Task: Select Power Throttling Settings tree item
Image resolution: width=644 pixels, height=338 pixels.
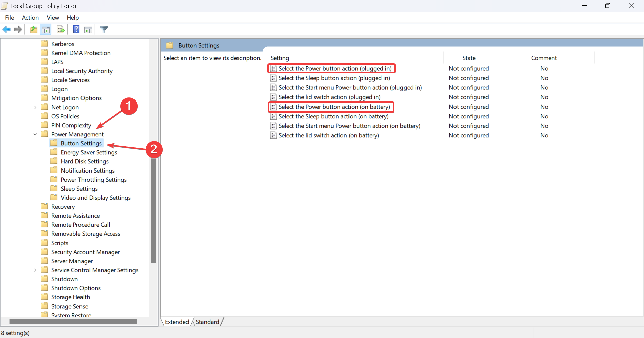Action: pyautogui.click(x=94, y=180)
